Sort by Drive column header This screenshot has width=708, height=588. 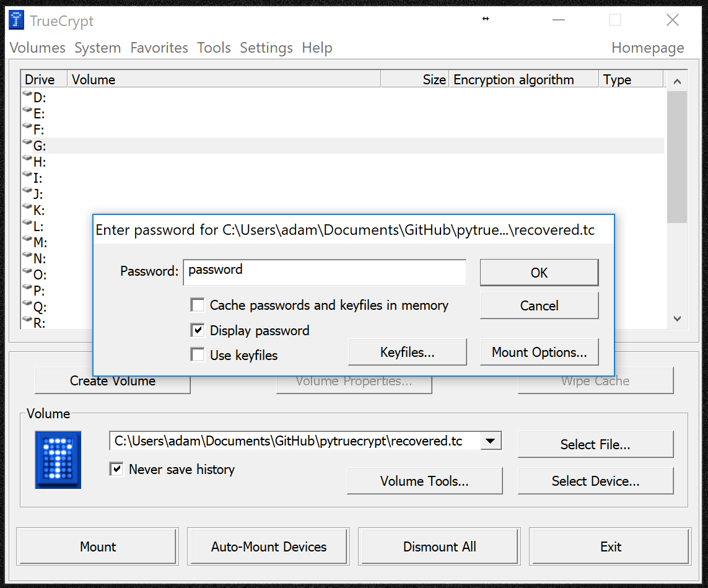pyautogui.click(x=44, y=79)
